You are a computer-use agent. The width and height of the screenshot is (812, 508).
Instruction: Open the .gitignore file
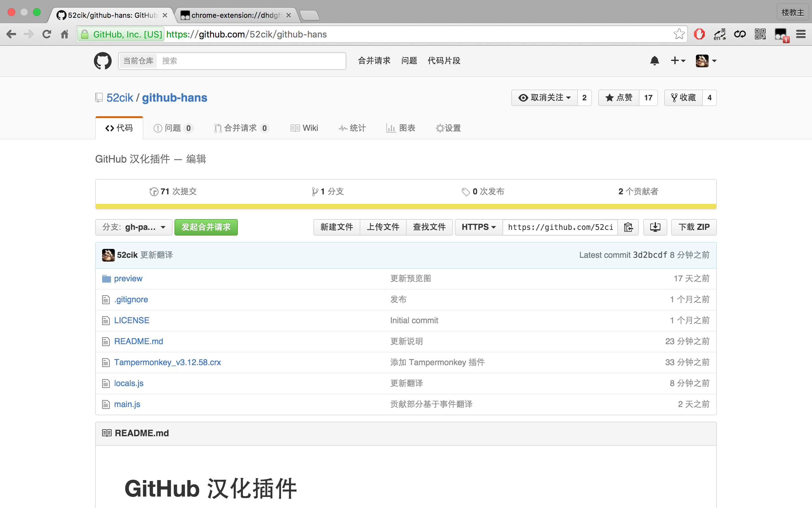click(x=131, y=300)
